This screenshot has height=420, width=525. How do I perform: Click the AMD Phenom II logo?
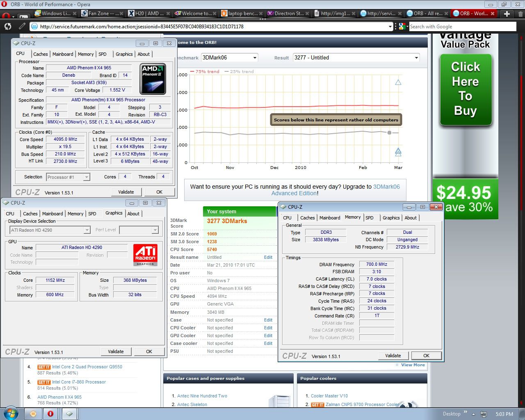[153, 79]
